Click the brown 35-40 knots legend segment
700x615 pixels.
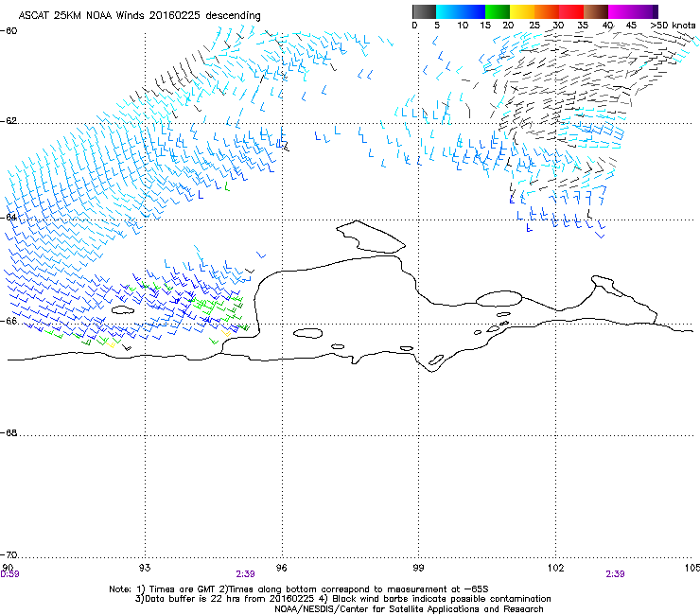tap(596, 11)
